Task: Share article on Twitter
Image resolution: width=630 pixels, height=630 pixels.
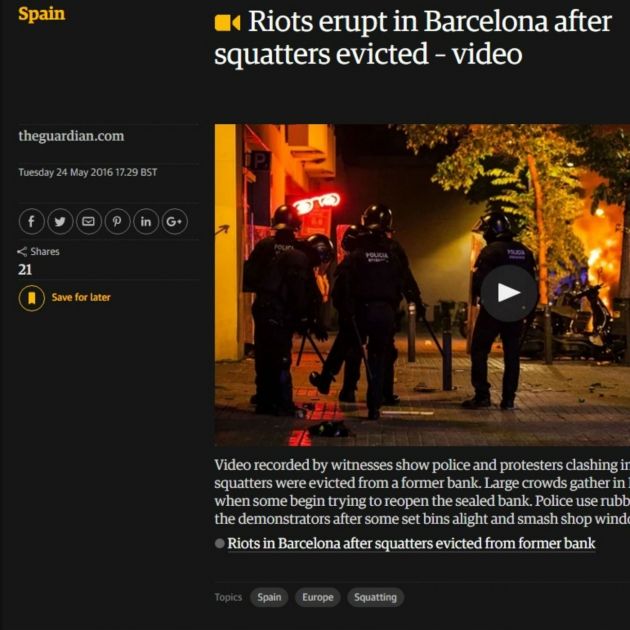Action: [x=60, y=221]
